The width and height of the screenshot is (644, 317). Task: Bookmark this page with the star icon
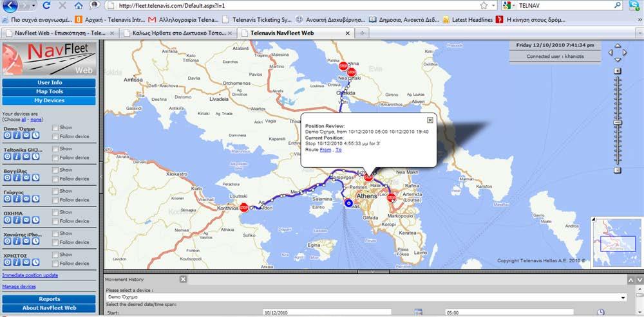484,5
